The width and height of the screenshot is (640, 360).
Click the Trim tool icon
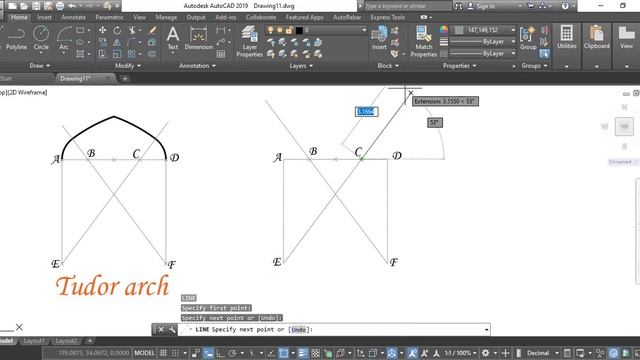point(132,30)
